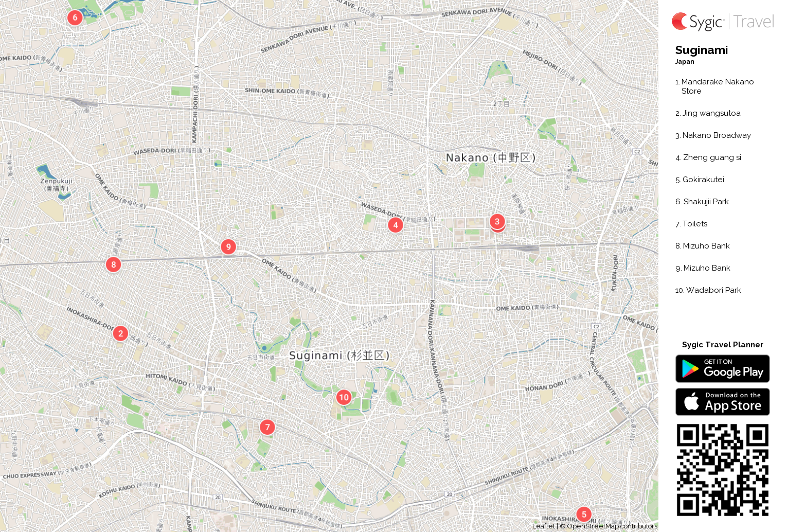787x532 pixels.
Task: Select Nakano Broadway in the list
Action: click(x=713, y=135)
